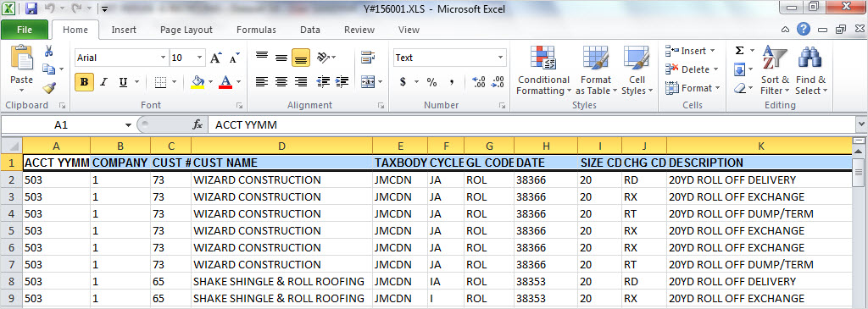This screenshot has height=309, width=868.
Task: Open the font size dropdown showing 10
Action: pos(200,58)
